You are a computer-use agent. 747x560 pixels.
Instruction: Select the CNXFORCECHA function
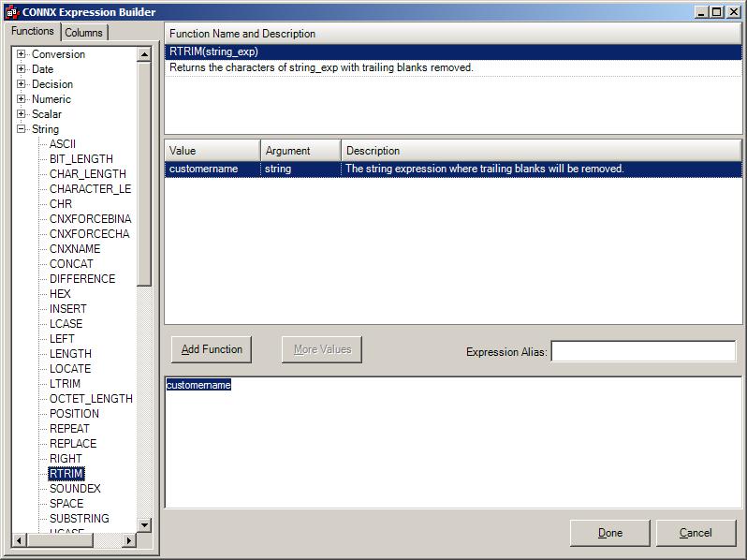[x=90, y=233]
